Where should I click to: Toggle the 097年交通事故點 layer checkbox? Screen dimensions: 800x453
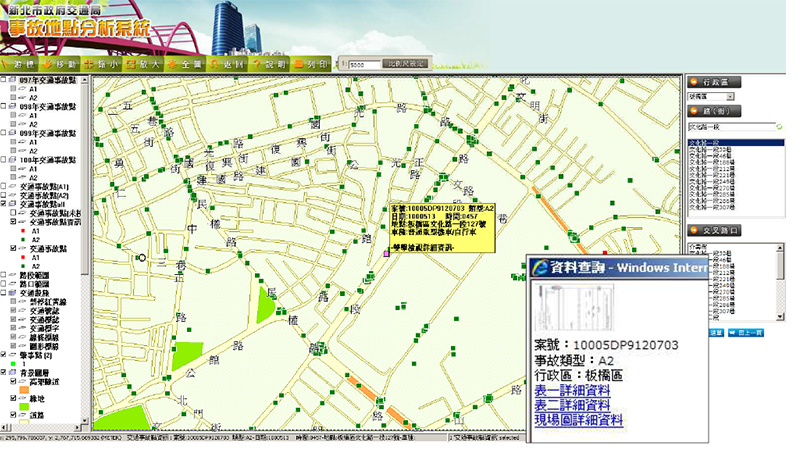(4, 80)
